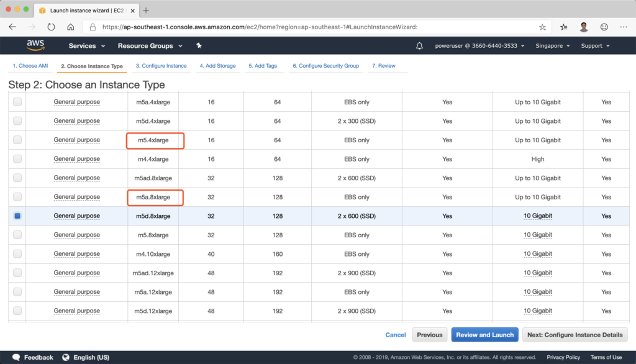Open the poweruser account dropdown
The width and height of the screenshot is (636, 364).
pos(479,46)
